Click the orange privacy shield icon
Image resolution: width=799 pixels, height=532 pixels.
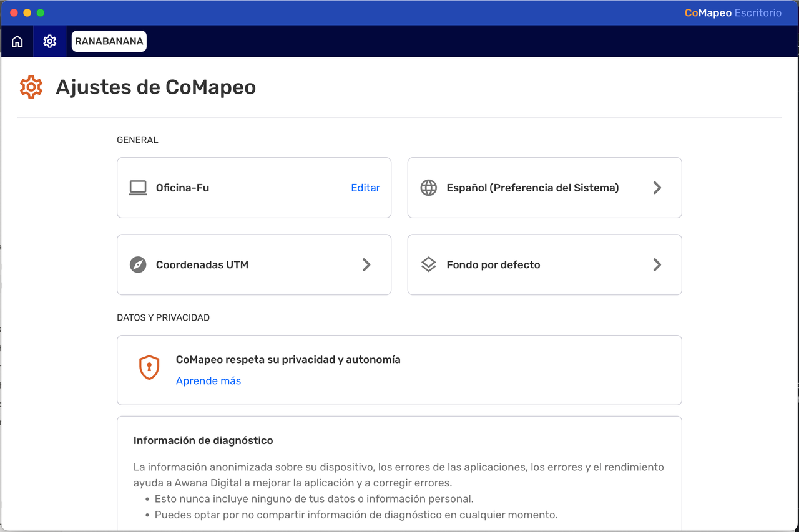click(149, 367)
